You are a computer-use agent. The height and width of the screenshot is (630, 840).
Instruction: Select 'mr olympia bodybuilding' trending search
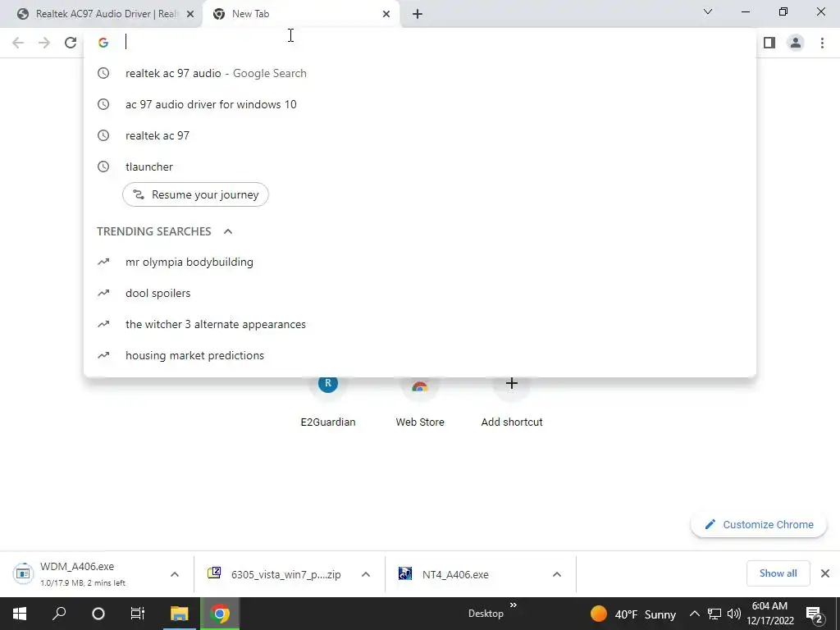coord(420,262)
